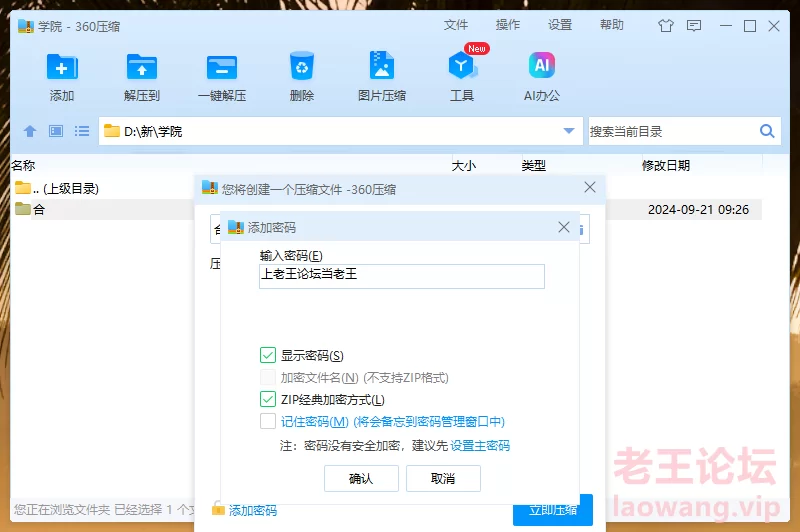Switch to list view mode icon
The width and height of the screenshot is (800, 532).
pos(82,131)
